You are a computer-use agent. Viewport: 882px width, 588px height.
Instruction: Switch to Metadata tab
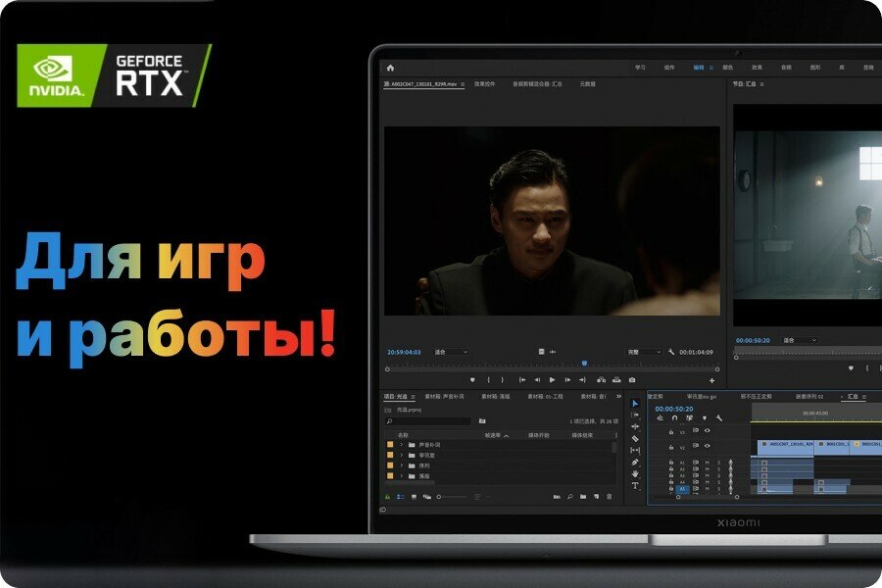(x=587, y=84)
